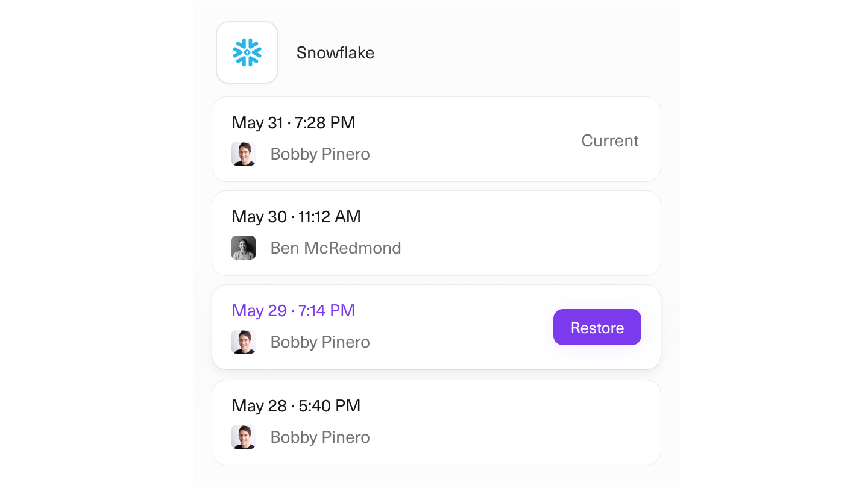Click the Current status label

(609, 140)
